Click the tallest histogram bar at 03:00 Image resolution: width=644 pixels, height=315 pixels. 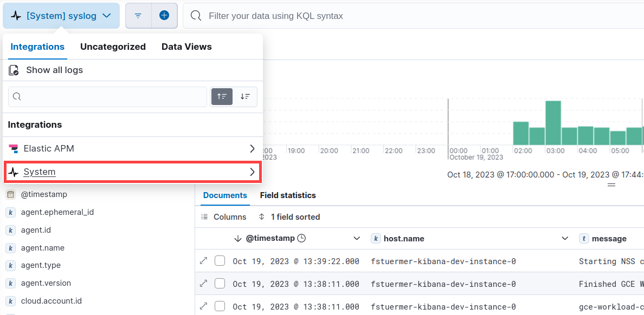[553, 122]
